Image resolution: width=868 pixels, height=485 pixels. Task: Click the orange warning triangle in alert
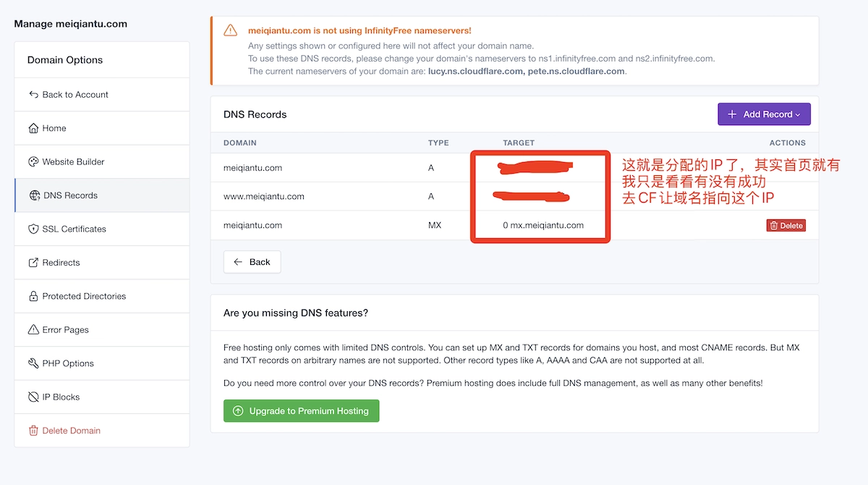230,30
